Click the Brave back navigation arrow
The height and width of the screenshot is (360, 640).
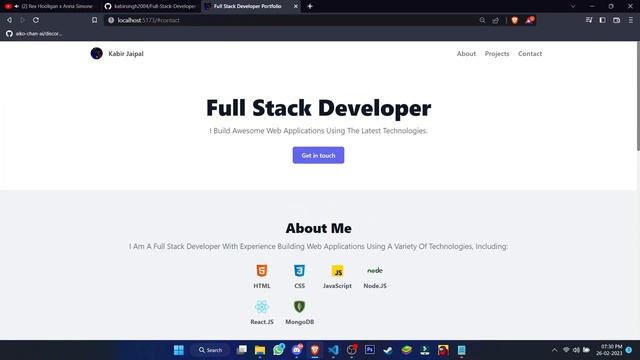[x=9, y=20]
